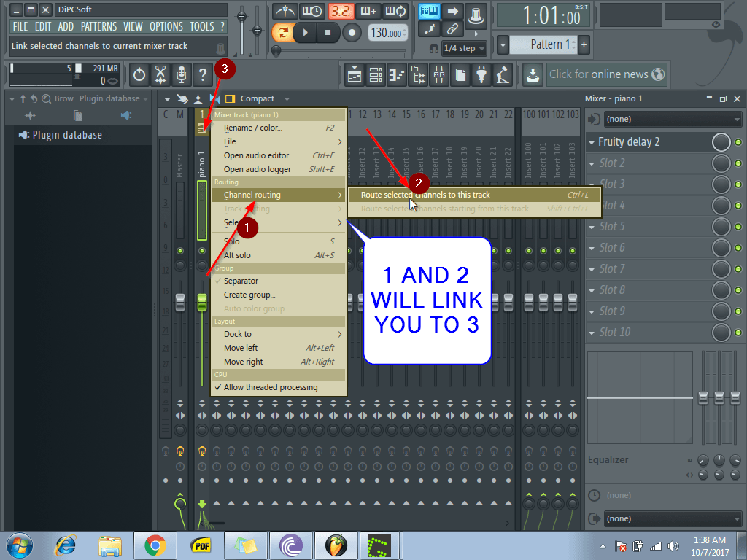Select Create group... menu entry
The image size is (747, 560).
pos(278,295)
